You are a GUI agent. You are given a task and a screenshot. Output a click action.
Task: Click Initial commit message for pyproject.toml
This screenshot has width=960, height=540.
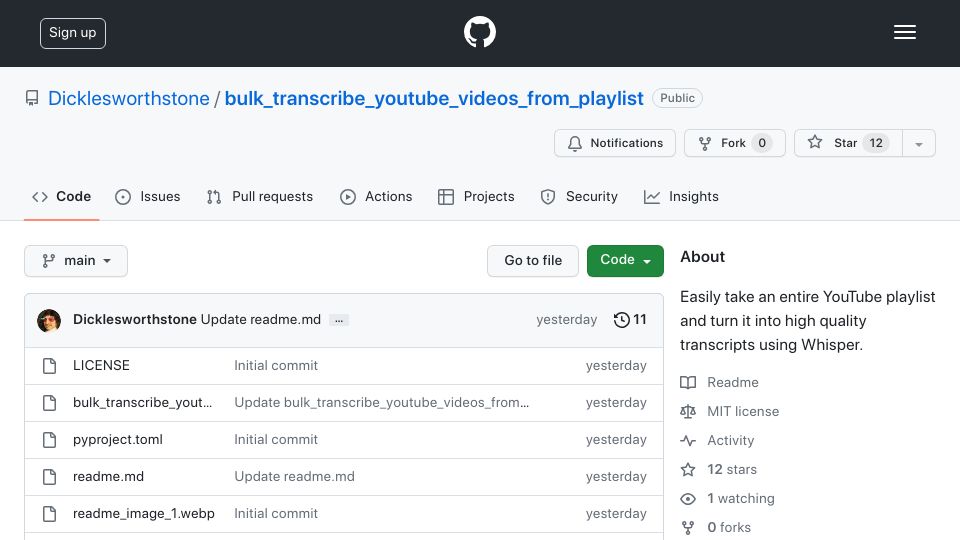click(x=276, y=440)
